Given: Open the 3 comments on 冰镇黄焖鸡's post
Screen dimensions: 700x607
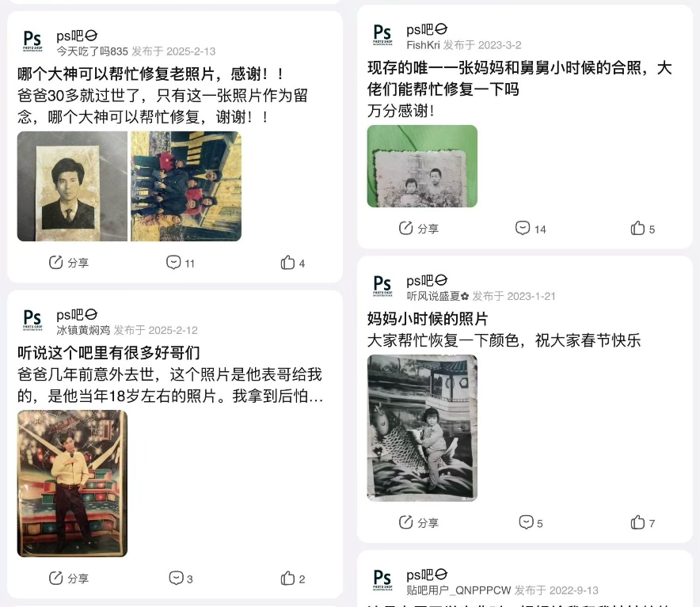Looking at the screenshot, I should pos(181,578).
